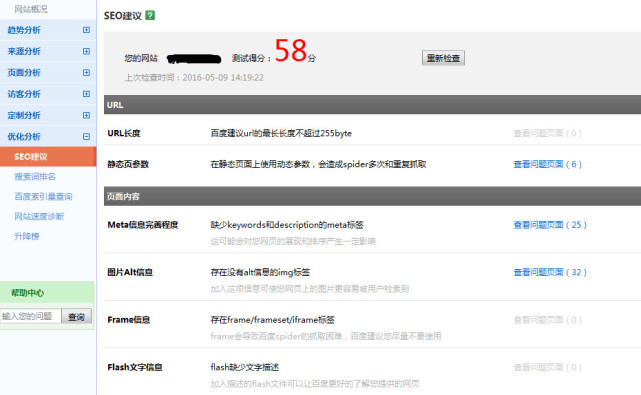
Task: Click the 百度建议url的最长长度不超过255byte description
Action: [281, 133]
